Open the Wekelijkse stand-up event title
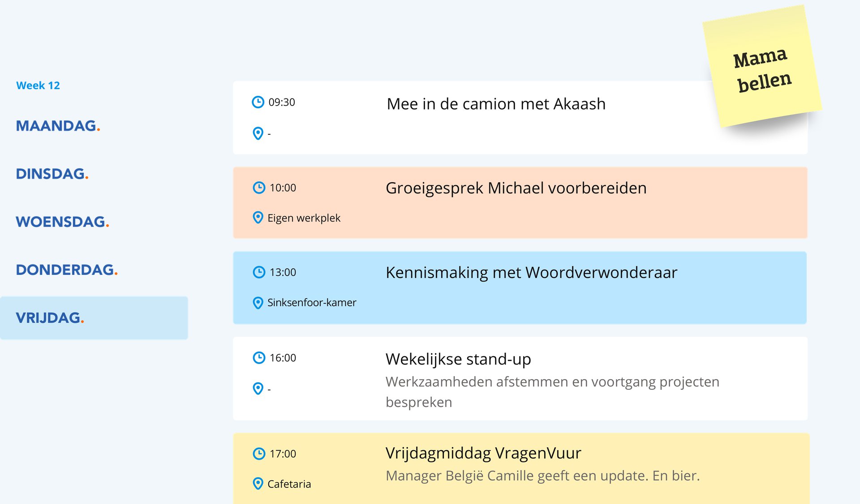 click(458, 359)
